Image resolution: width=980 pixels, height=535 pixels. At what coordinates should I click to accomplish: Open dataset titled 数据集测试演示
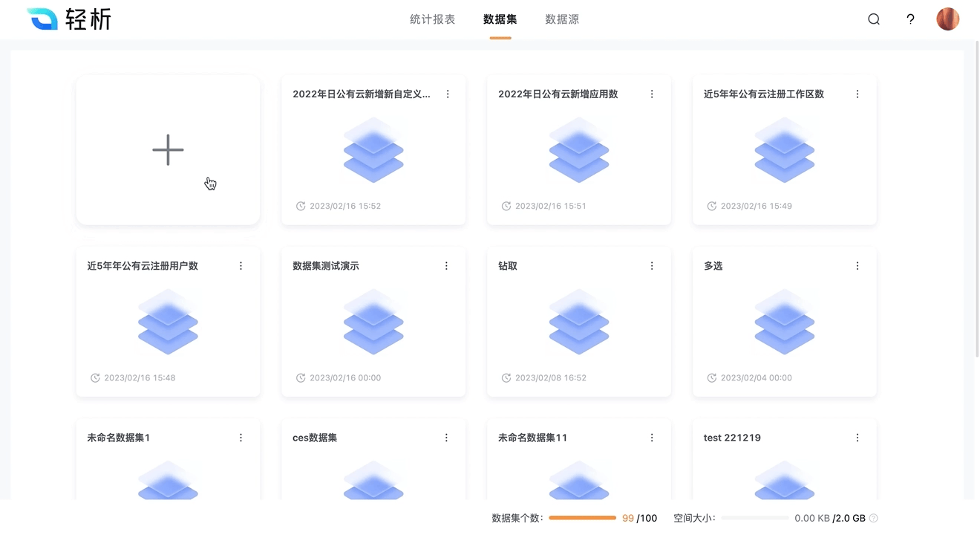click(x=326, y=266)
